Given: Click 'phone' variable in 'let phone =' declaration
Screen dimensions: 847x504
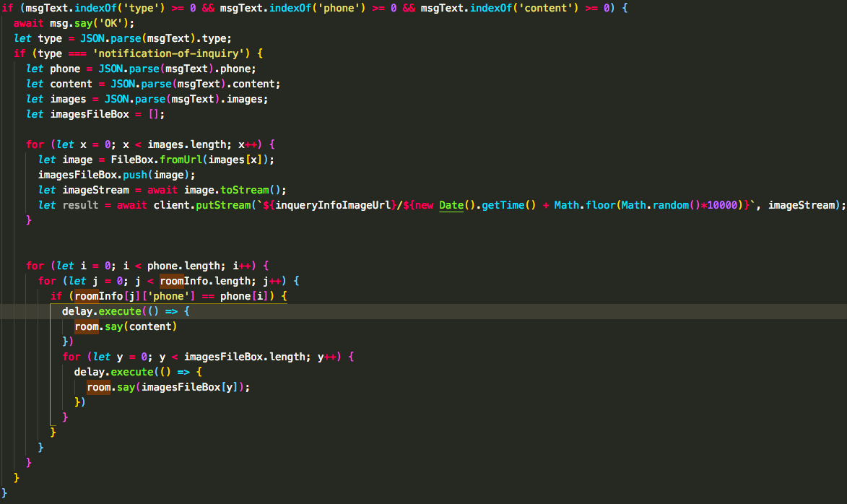Looking at the screenshot, I should (65, 69).
